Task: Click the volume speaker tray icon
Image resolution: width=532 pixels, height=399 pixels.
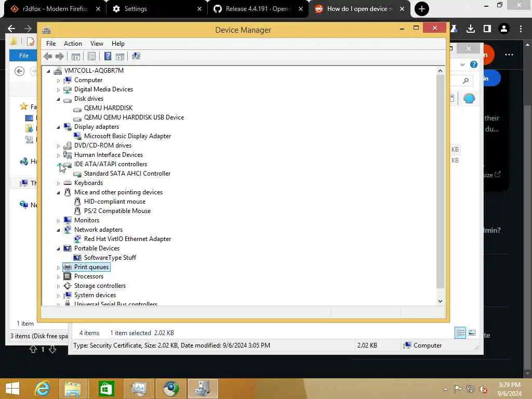Action: [483, 389]
